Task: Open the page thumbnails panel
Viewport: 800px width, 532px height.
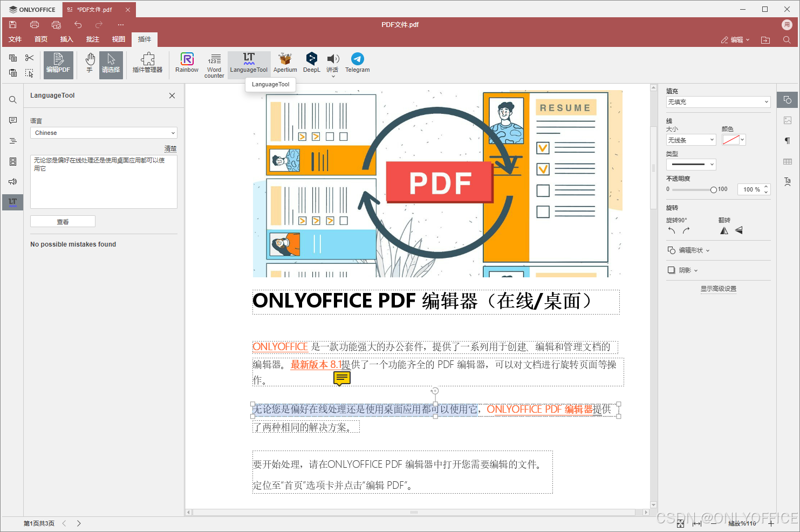Action: [13, 161]
